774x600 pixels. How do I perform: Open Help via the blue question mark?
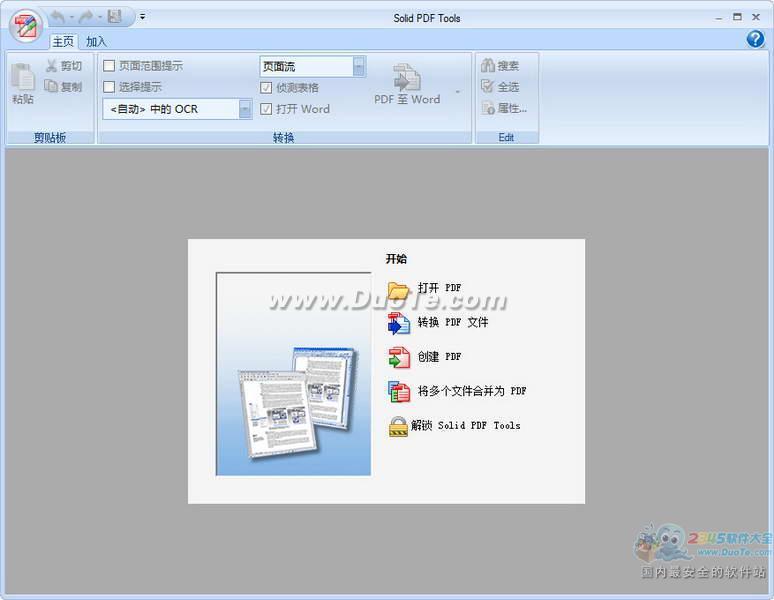point(755,38)
